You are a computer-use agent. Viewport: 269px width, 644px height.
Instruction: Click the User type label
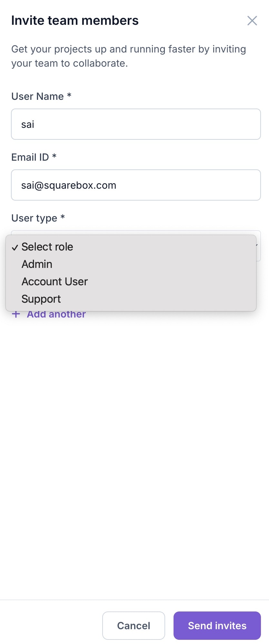point(38,218)
